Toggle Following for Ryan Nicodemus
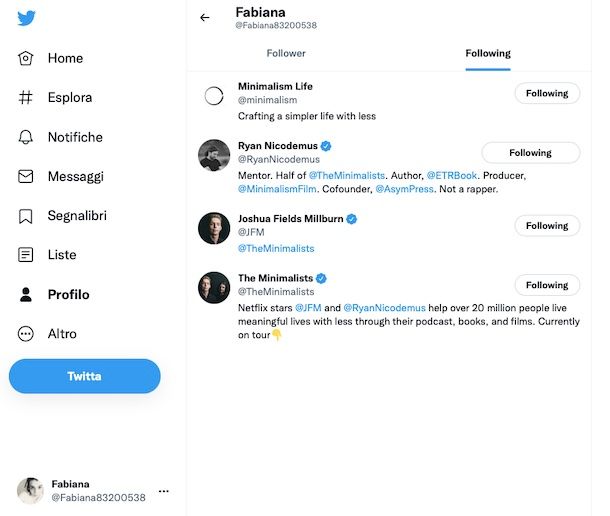610x516 pixels. (531, 153)
